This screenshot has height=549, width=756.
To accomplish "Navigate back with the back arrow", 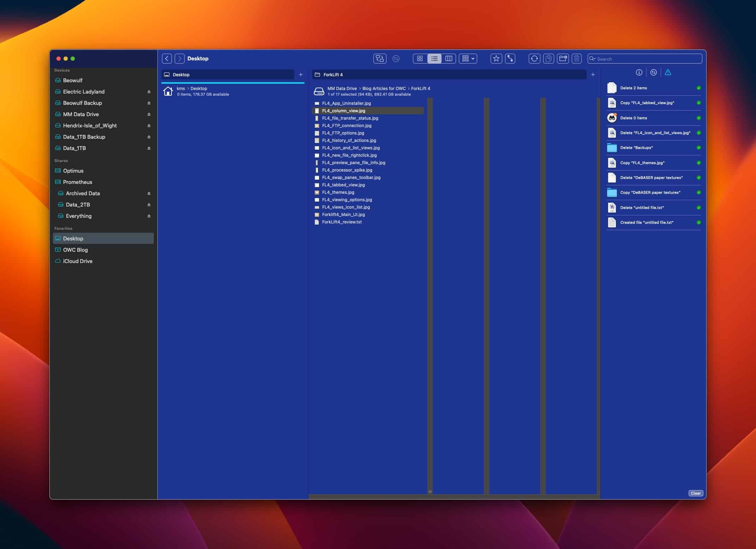I will click(167, 59).
